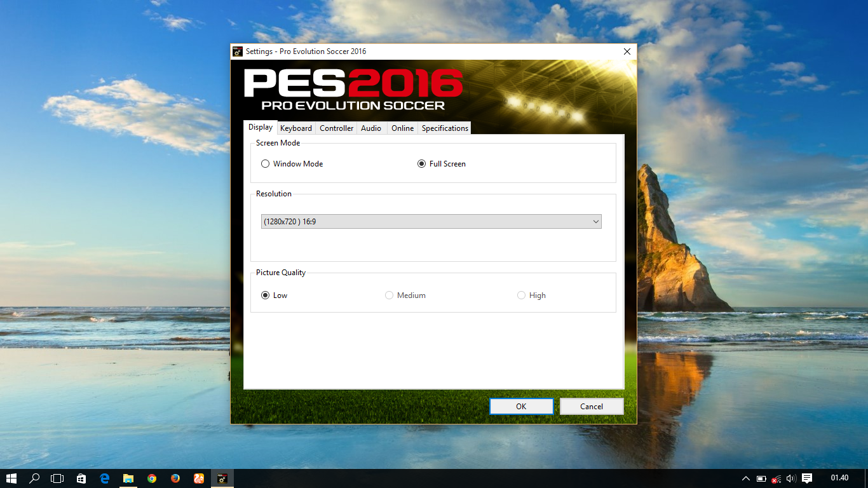Open File Explorer from the taskbar
This screenshot has height=488, width=868.
pos(128,478)
